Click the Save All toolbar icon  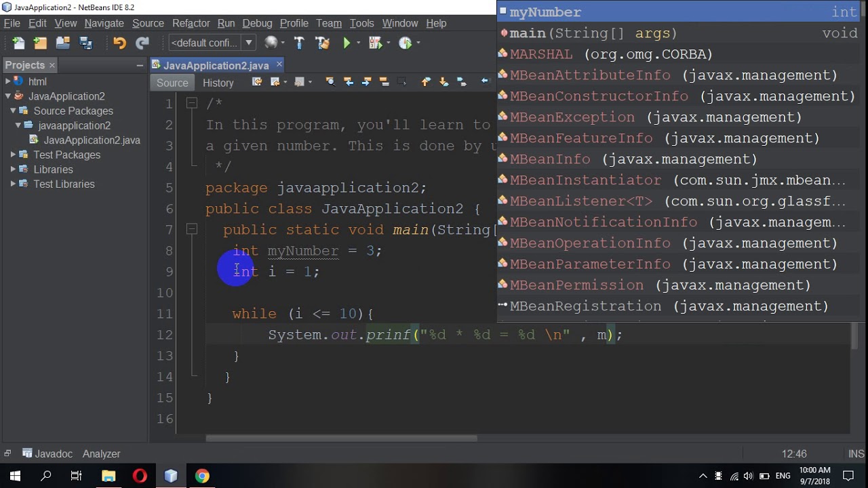(85, 43)
